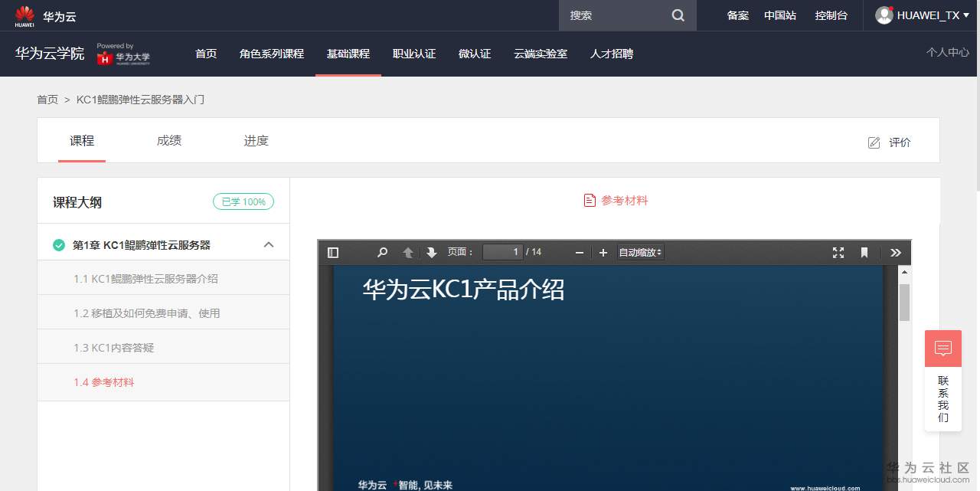Switch to the 进度 tab

click(256, 141)
